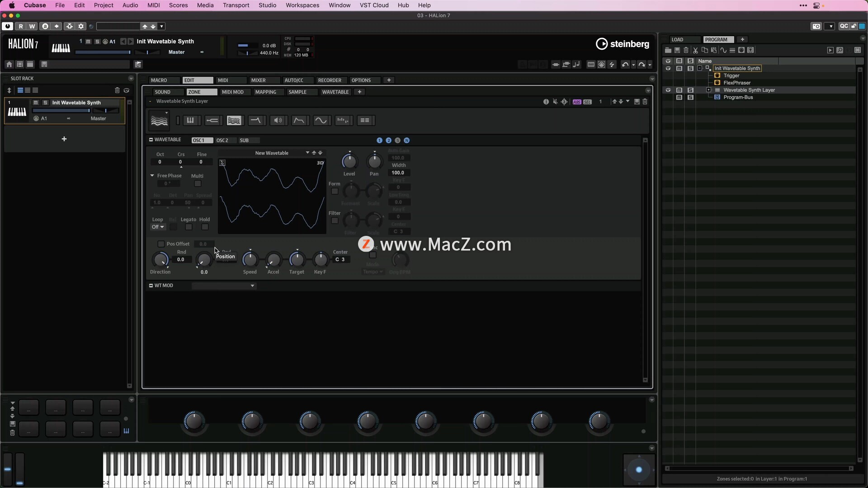
Task: Open the layer type dropdown on wavetable icon
Action: point(166,113)
